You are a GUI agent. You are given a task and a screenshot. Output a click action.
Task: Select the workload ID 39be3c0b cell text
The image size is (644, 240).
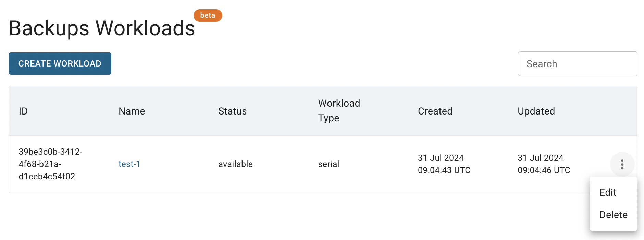[50, 164]
